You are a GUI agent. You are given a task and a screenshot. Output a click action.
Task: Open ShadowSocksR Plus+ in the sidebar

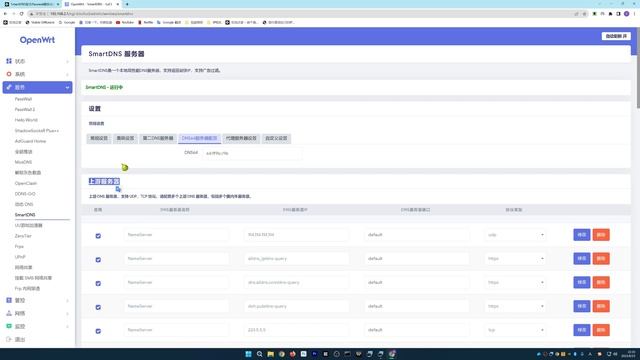[37, 131]
